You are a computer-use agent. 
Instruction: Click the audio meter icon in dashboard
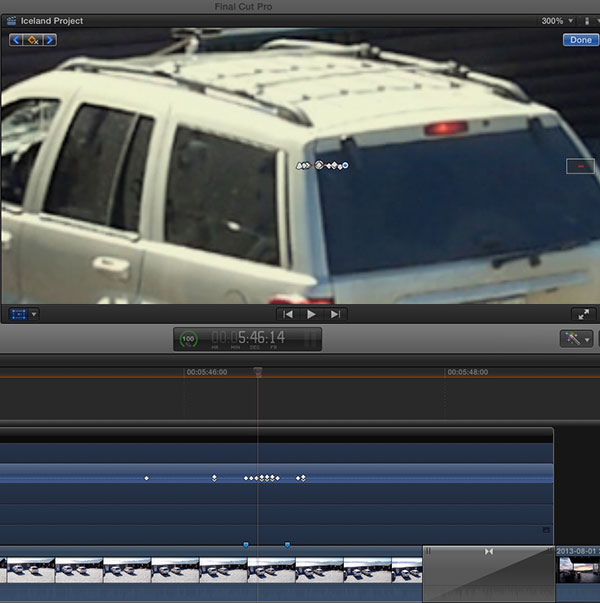click(x=312, y=339)
